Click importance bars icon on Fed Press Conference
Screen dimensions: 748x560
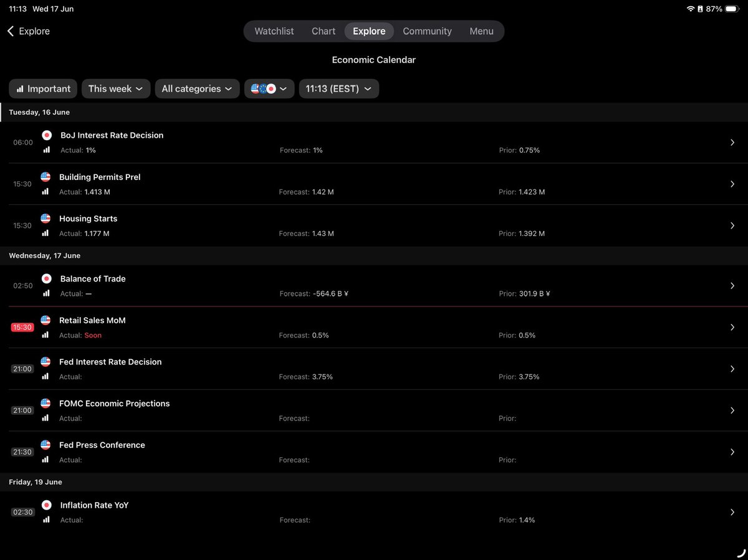coord(46,460)
